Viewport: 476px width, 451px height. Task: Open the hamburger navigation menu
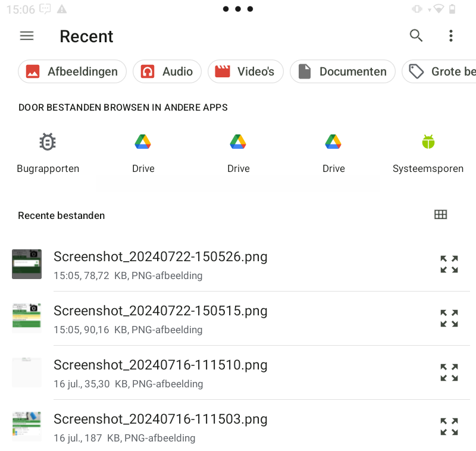(27, 36)
